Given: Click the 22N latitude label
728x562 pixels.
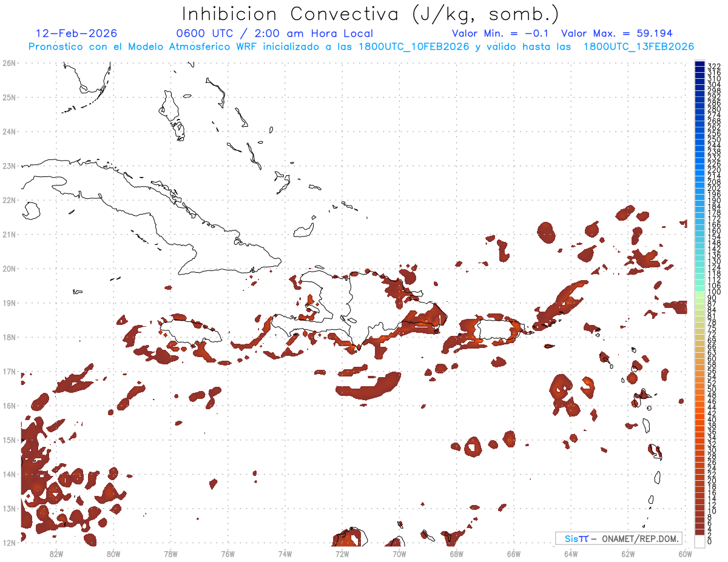Looking at the screenshot, I should coord(9,200).
